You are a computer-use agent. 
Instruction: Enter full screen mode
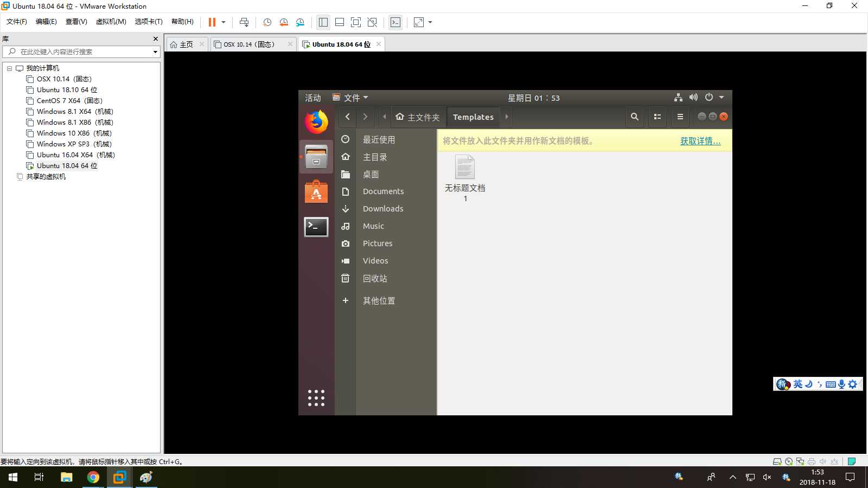356,22
